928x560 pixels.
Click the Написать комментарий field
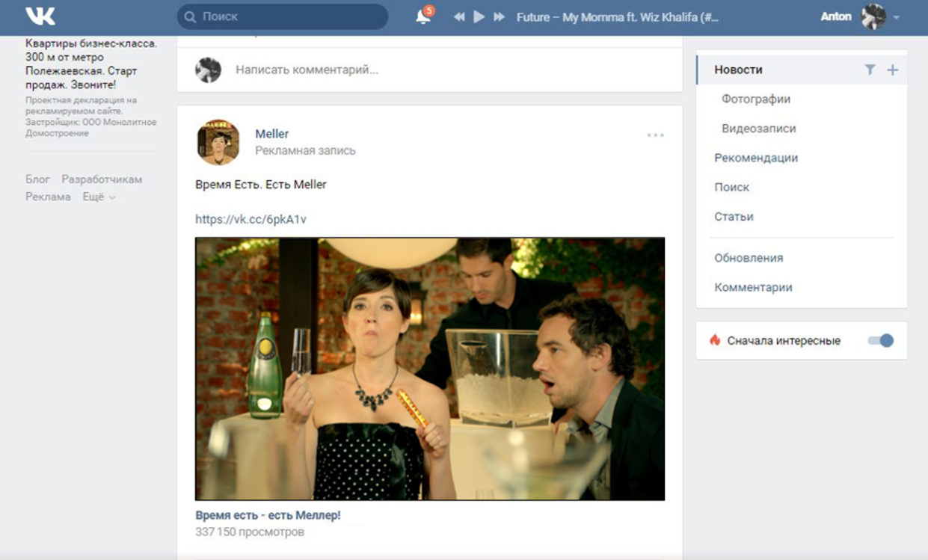pos(307,70)
